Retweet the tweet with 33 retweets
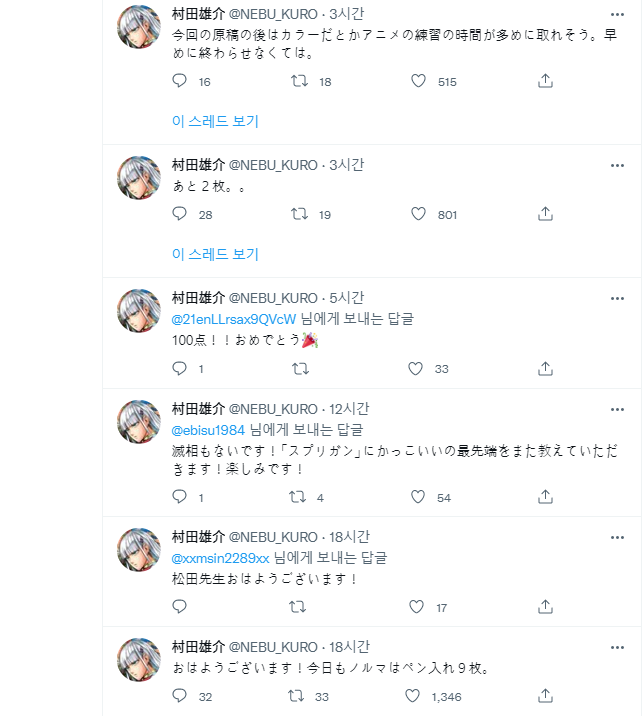Screen dimensions: 644x716 click(x=298, y=696)
